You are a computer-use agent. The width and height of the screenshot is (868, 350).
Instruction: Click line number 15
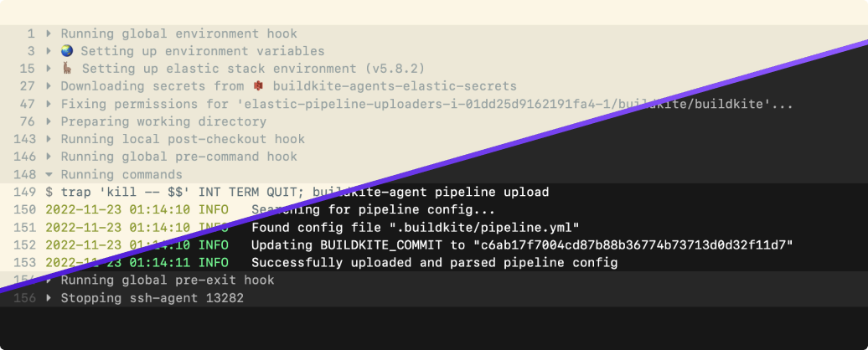click(28, 69)
